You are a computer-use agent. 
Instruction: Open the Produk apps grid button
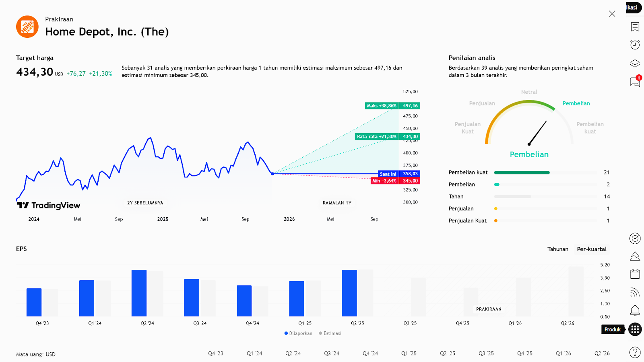(635, 329)
